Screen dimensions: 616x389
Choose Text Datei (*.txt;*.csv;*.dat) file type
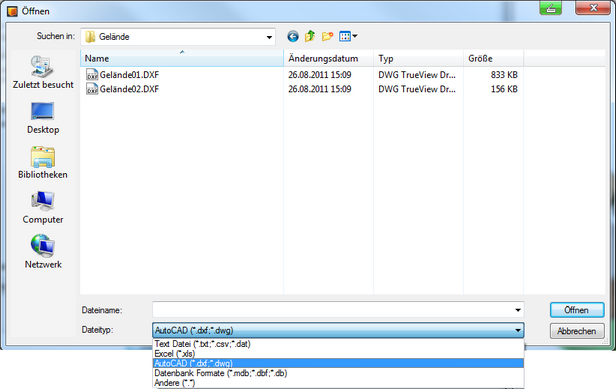338,344
